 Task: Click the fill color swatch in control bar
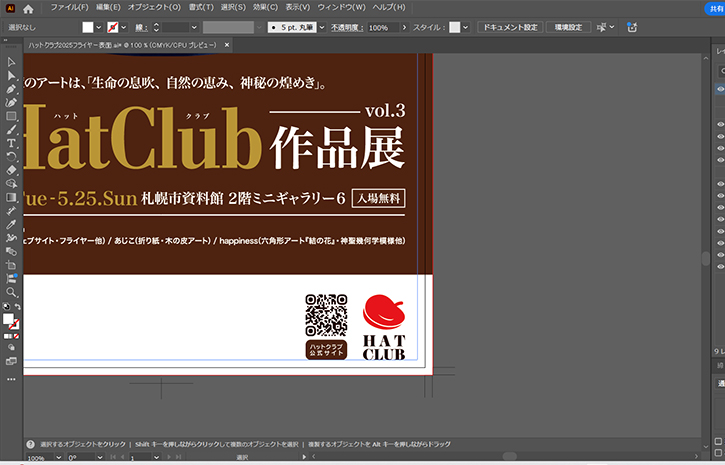tap(89, 27)
